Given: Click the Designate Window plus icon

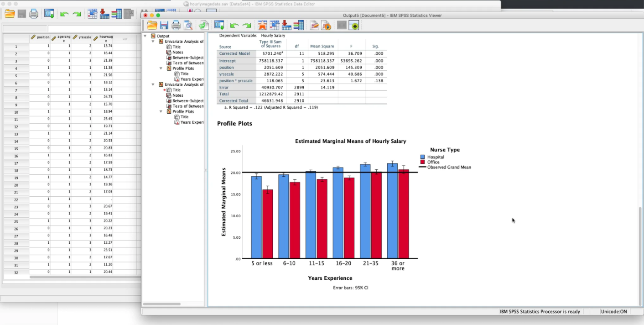Looking at the screenshot, I should (x=354, y=26).
